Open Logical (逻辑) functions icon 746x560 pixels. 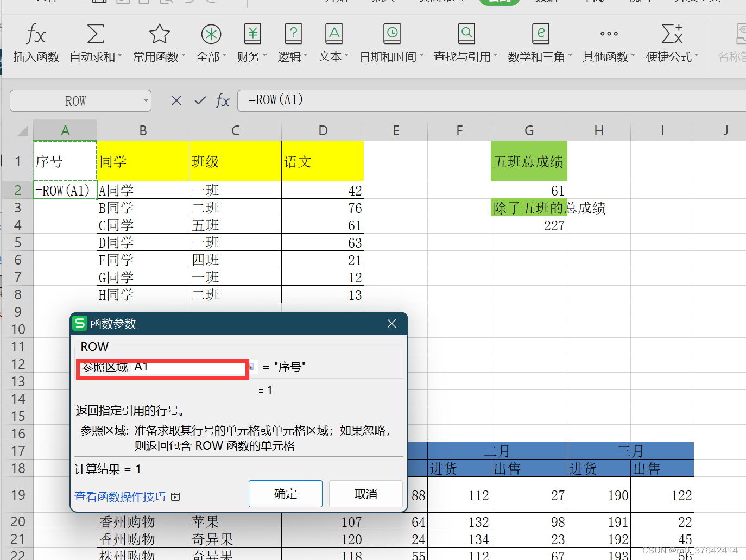[x=293, y=34]
